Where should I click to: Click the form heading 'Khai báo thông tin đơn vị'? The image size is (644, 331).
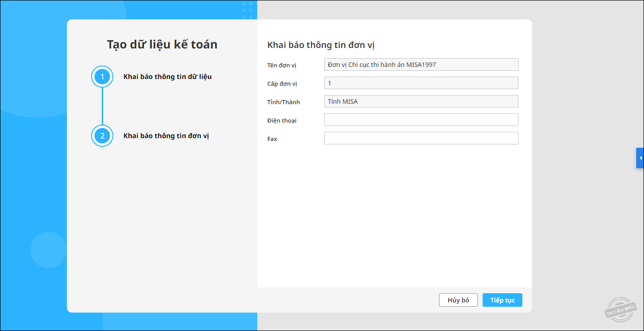pyautogui.click(x=321, y=45)
